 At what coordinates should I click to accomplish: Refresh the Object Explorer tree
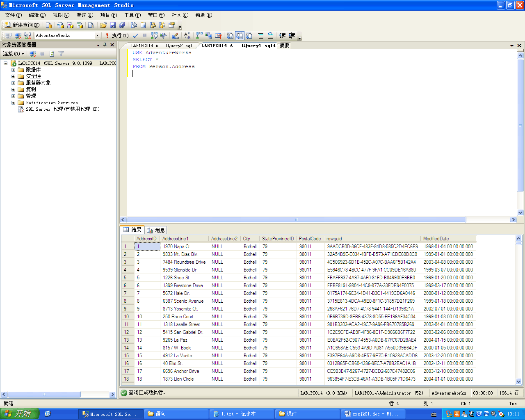52,54
